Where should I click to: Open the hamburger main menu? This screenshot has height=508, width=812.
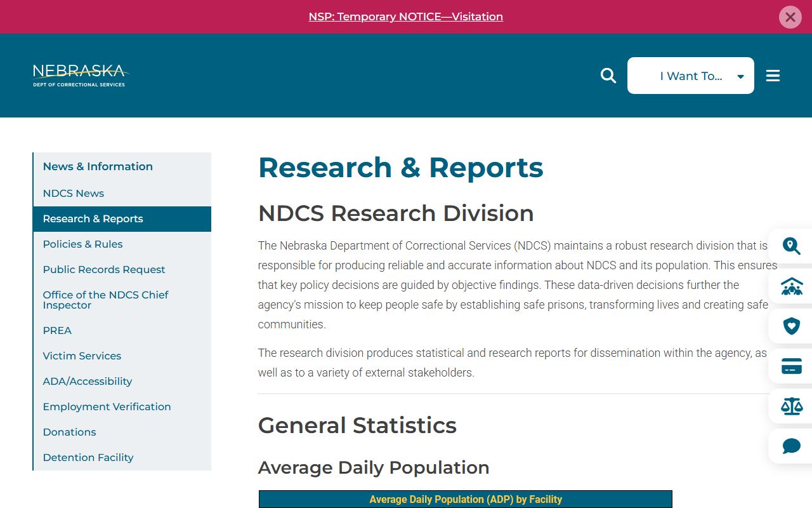pos(773,76)
